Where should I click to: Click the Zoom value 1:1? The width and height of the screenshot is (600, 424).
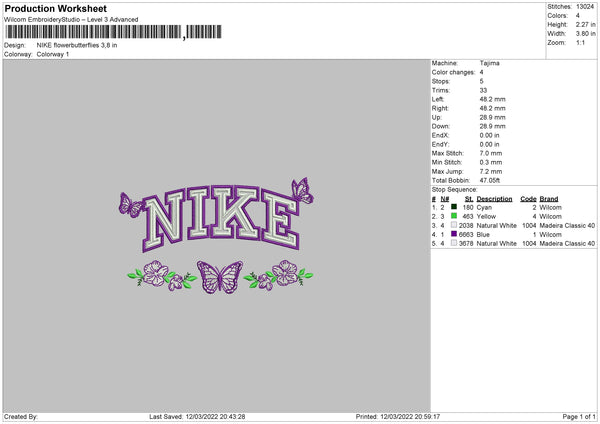click(580, 42)
